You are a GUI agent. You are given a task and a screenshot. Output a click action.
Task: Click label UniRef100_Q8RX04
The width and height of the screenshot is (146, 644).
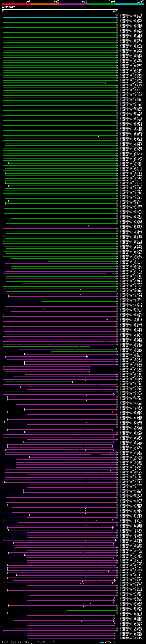click(131, 47)
